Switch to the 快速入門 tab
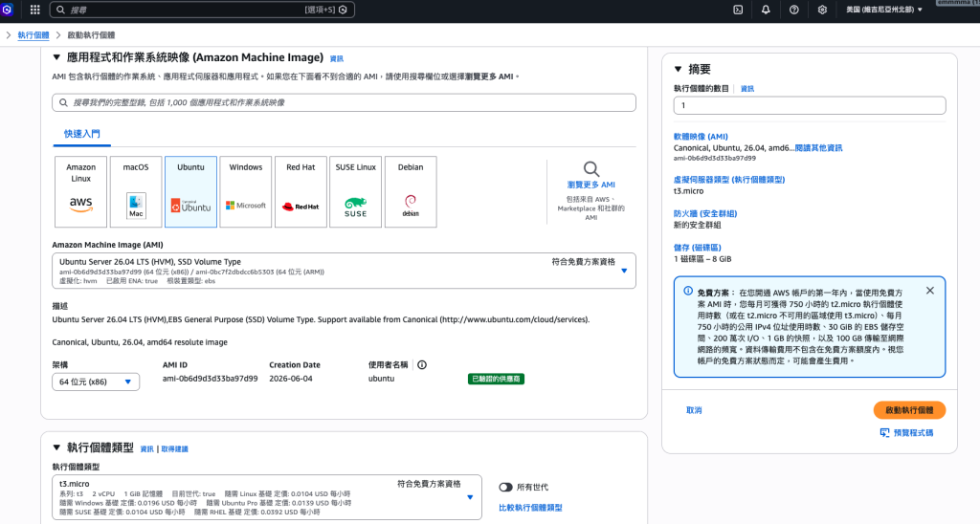This screenshot has height=524, width=980. coord(82,134)
